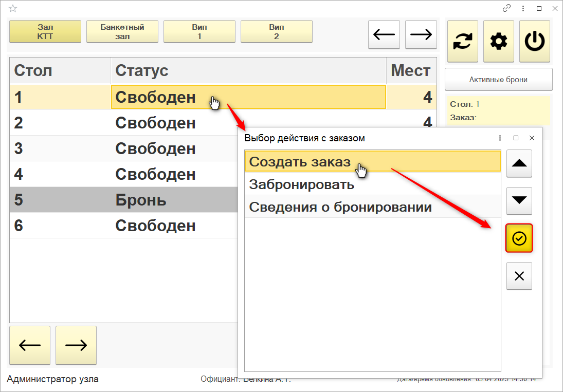Click the refresh arrows icon button
Image resolution: width=563 pixels, height=392 pixels.
[463, 42]
